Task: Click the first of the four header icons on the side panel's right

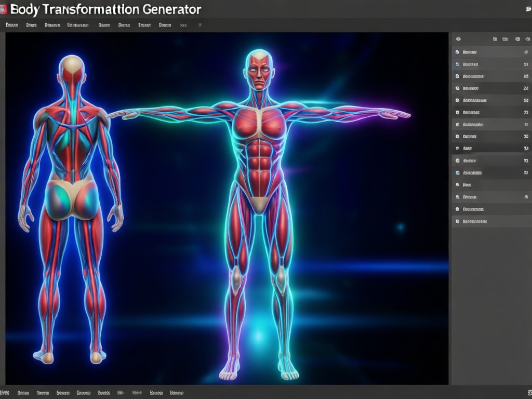Action: click(495, 39)
